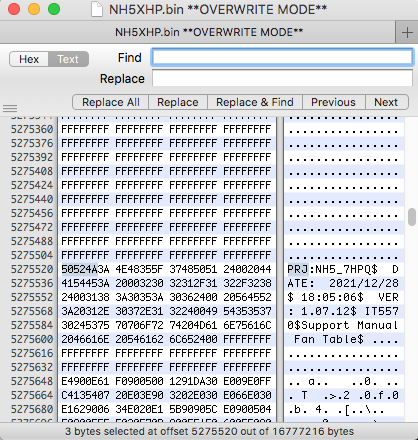Image resolution: width=418 pixels, height=440 pixels.
Task: Click hex value 54353537
Action: [x=247, y=311]
